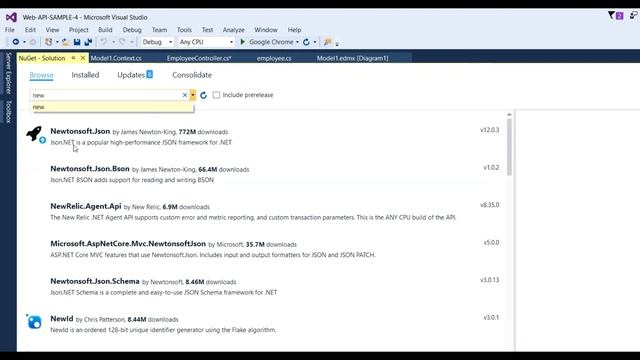
Task: Select the NewRelic.Agent.Api package
Action: 262,211
